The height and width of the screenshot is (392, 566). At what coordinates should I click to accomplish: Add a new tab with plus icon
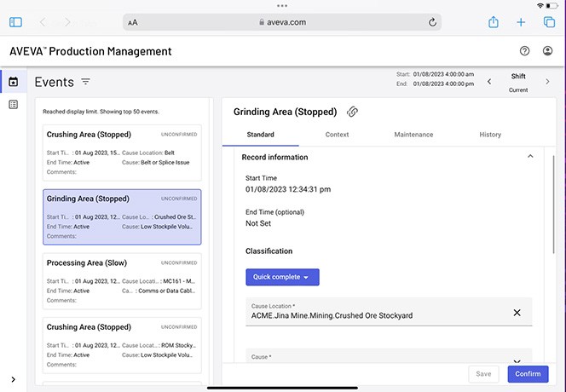click(521, 22)
